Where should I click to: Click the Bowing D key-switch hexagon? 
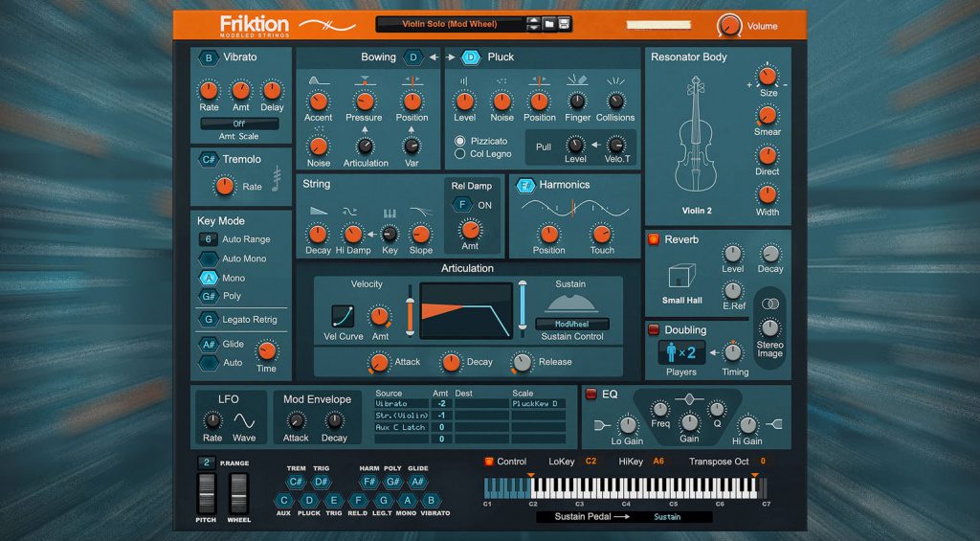coord(413,57)
